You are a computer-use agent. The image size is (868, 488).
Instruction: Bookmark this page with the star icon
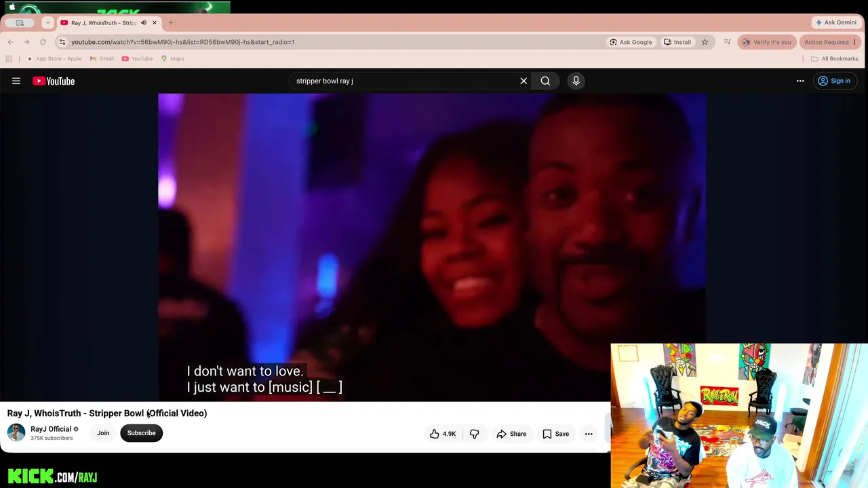[705, 42]
